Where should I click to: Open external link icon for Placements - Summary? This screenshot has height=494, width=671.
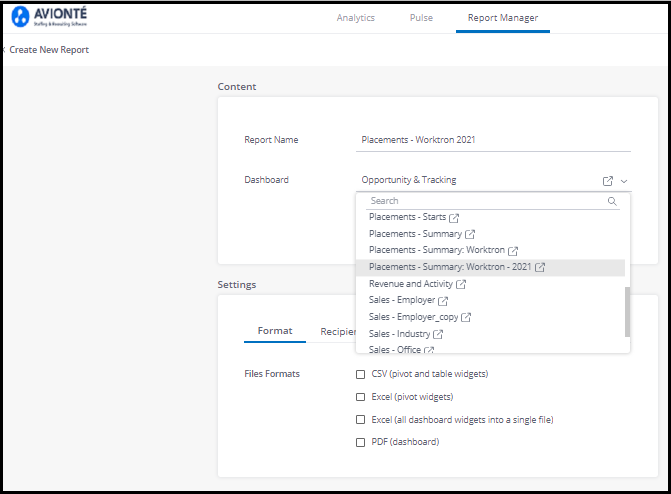470,234
